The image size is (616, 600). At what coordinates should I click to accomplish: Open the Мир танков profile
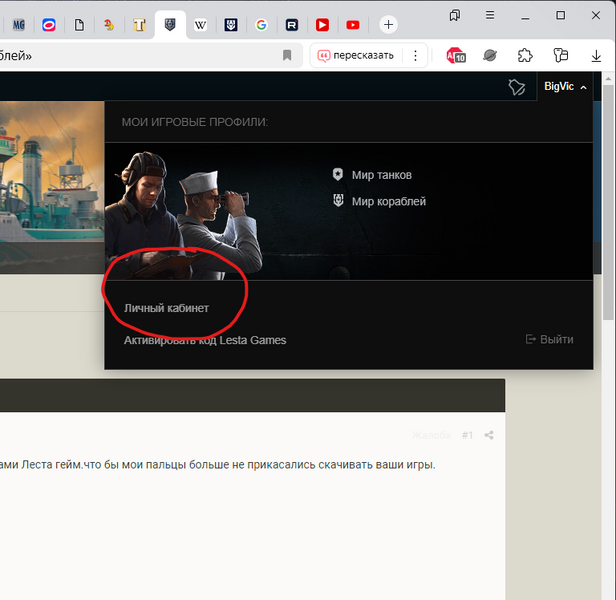tap(372, 175)
